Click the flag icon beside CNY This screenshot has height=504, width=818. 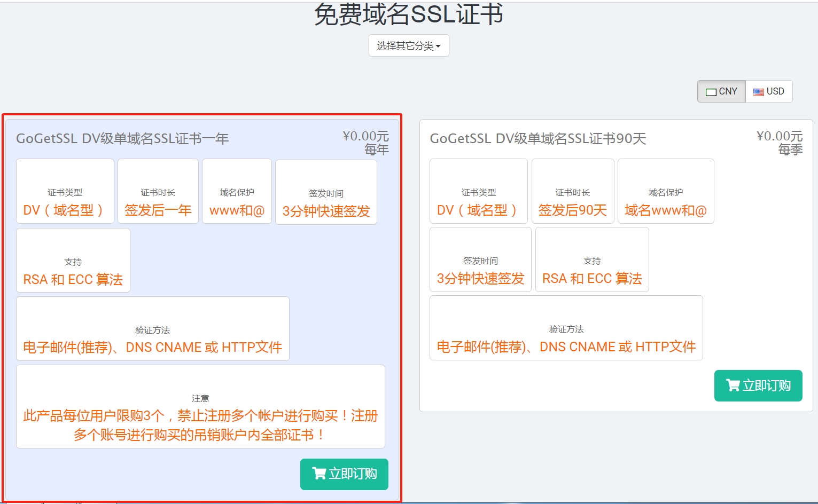click(711, 92)
